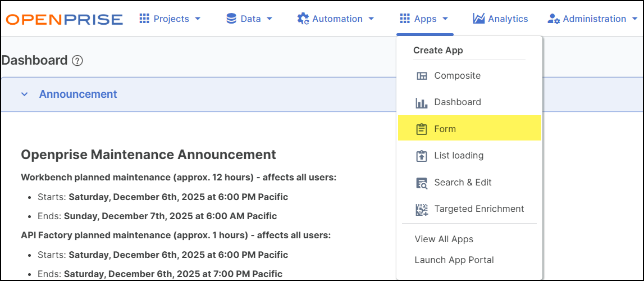Screen dimensions: 644x281
Task: Click the Targeted Enrichment icon
Action: (422, 210)
